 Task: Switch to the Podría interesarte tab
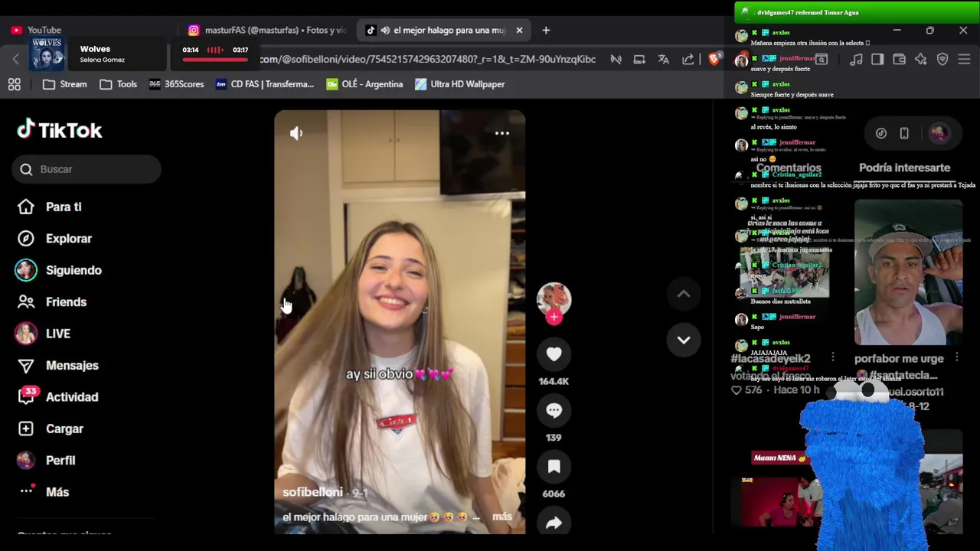904,168
